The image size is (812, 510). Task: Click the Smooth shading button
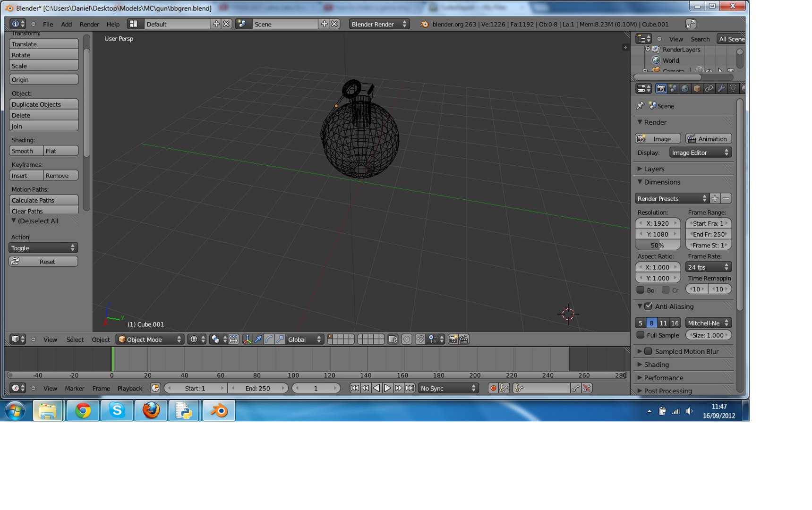[x=26, y=151]
